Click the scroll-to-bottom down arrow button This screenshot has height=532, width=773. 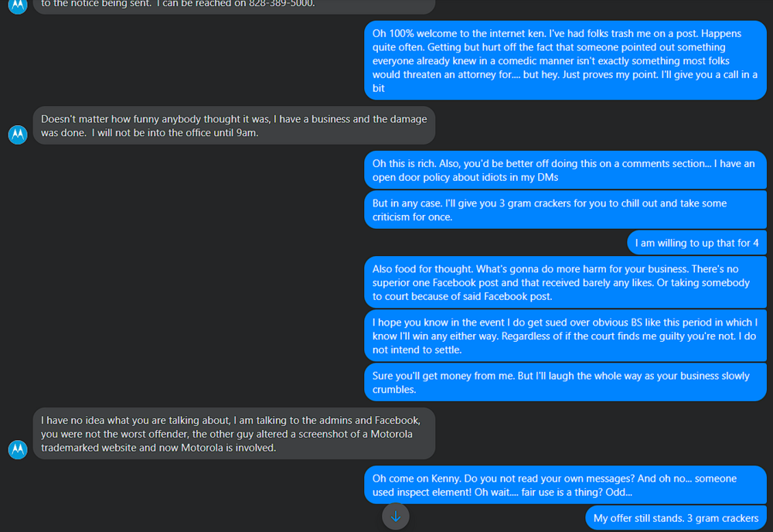(396, 516)
